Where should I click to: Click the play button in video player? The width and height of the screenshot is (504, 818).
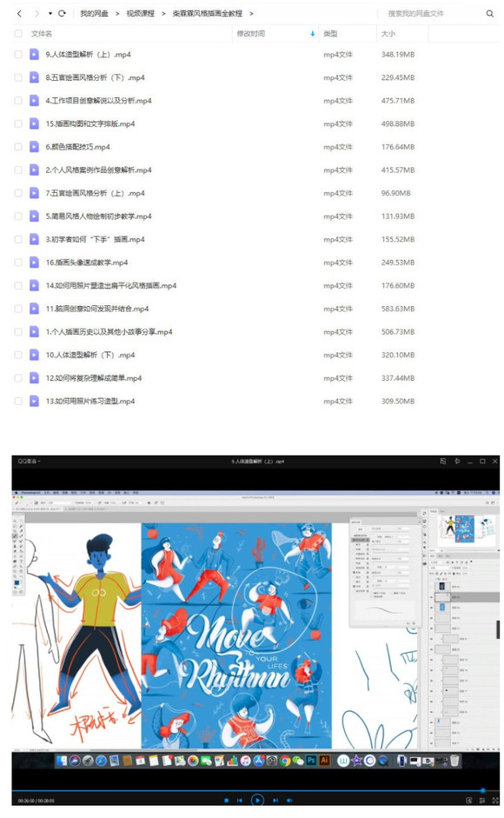click(257, 800)
